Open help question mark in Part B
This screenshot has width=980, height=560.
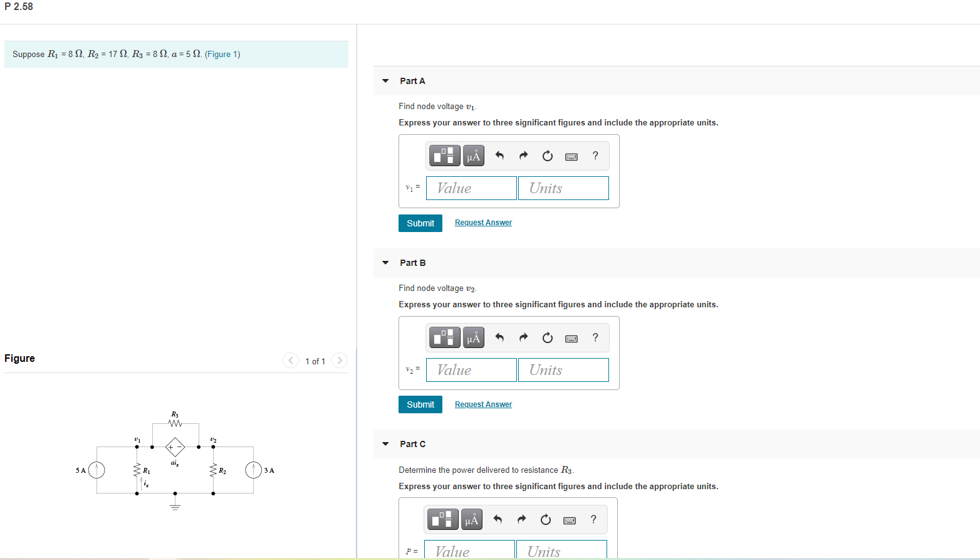pyautogui.click(x=595, y=337)
